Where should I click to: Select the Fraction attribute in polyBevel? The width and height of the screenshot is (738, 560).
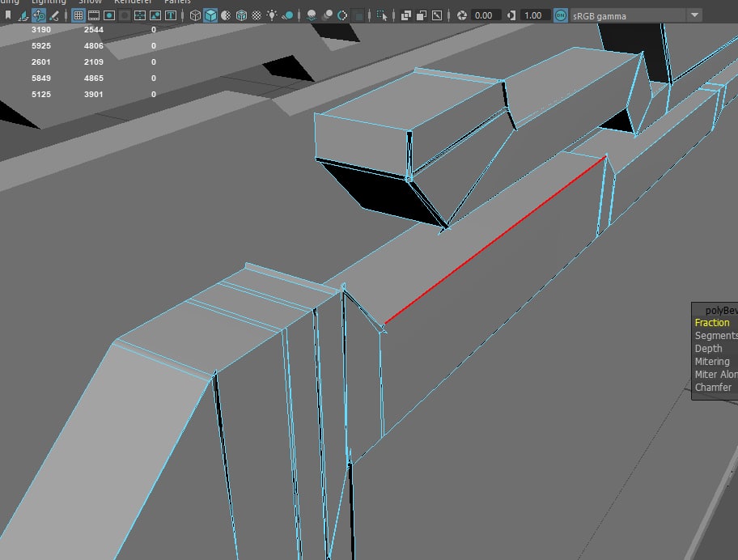coord(712,323)
